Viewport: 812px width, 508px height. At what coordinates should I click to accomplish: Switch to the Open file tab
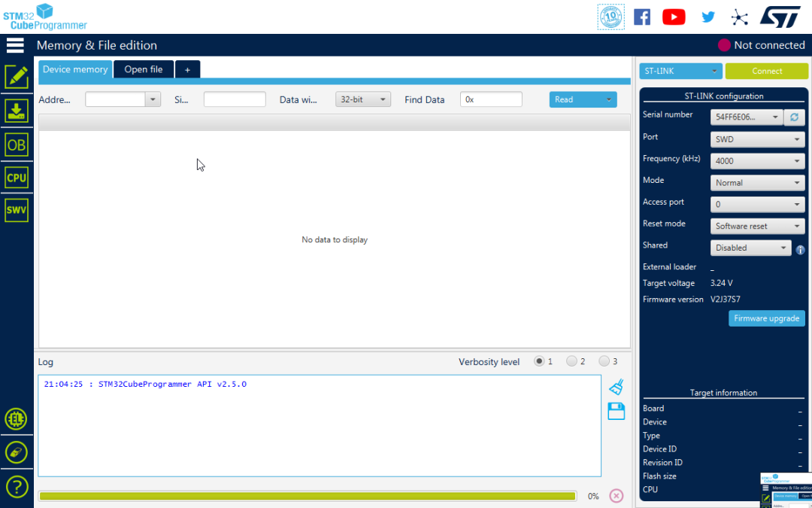144,69
